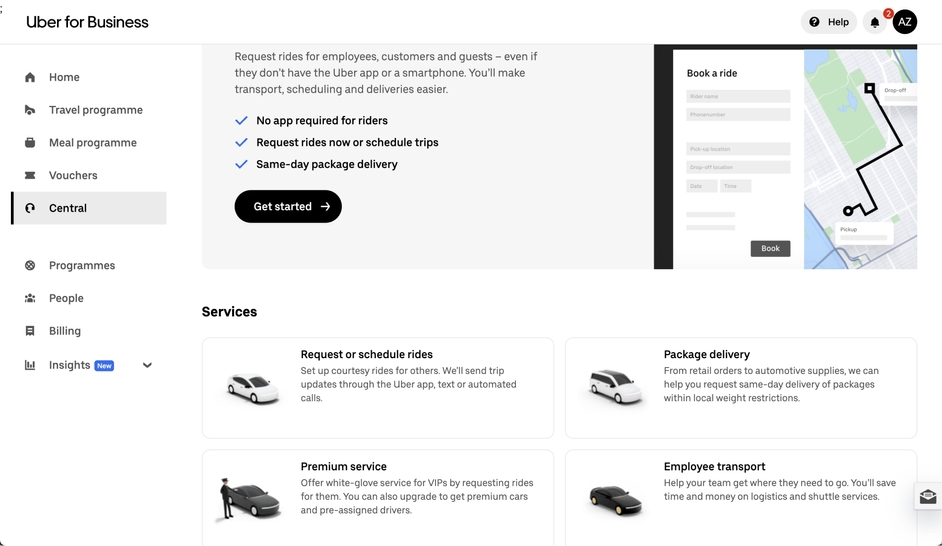
Task: Open the AZ account avatar menu
Action: (x=905, y=22)
